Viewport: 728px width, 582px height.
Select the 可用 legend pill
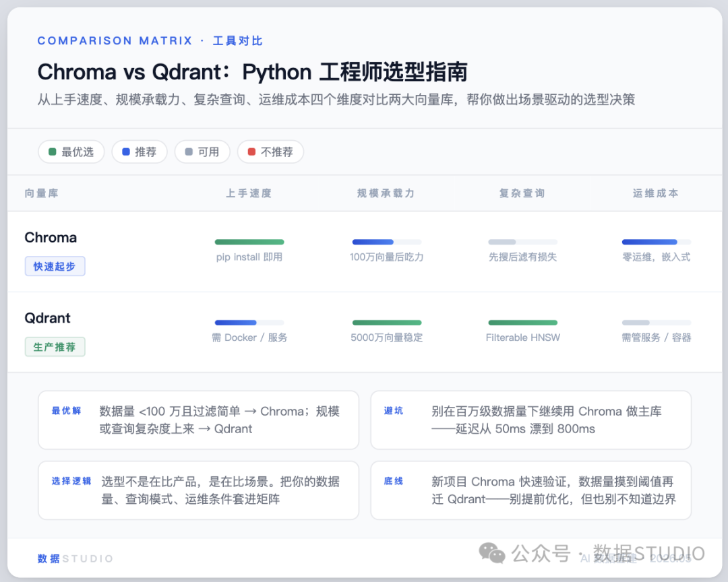click(202, 152)
